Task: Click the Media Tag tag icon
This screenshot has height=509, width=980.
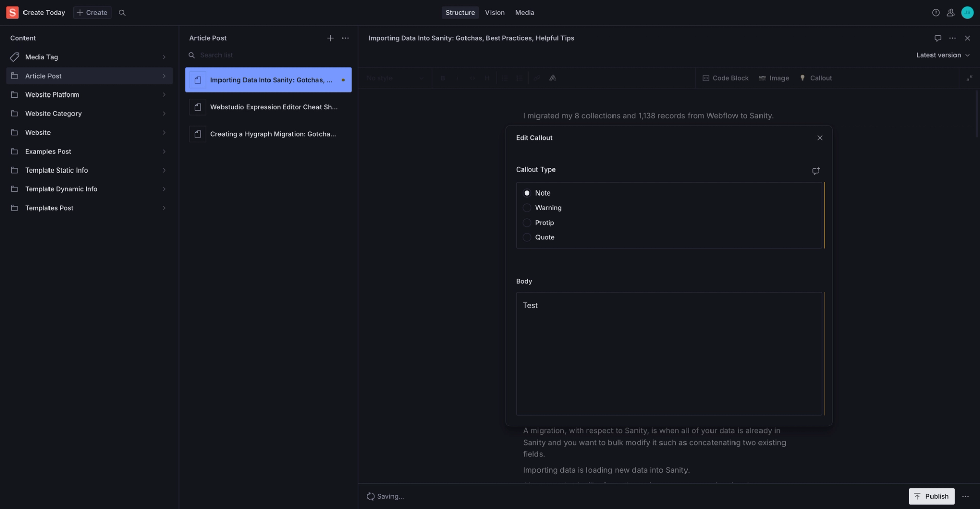Action: [14, 57]
